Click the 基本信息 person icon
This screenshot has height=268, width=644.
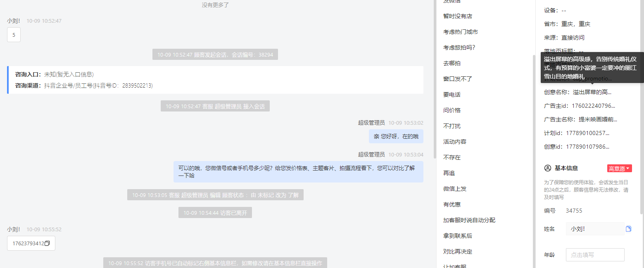548,168
